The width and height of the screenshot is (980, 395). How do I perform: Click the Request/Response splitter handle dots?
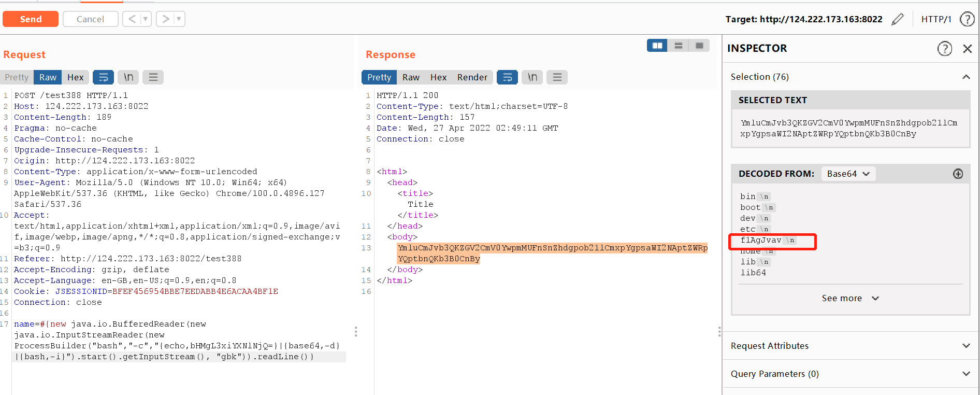(x=356, y=331)
